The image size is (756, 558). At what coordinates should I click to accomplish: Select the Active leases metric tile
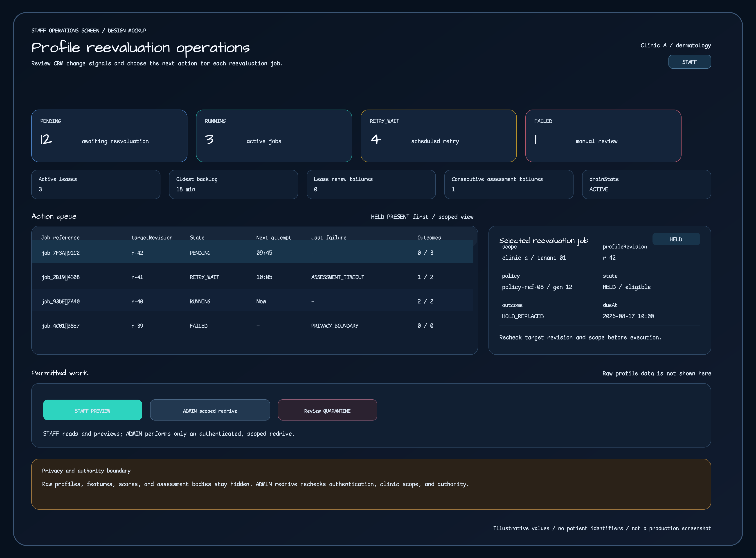click(x=96, y=184)
